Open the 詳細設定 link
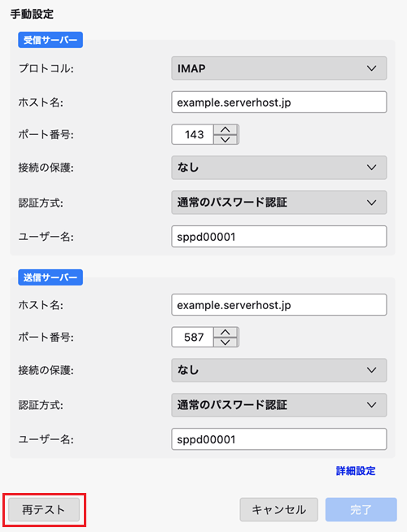 coord(356,471)
